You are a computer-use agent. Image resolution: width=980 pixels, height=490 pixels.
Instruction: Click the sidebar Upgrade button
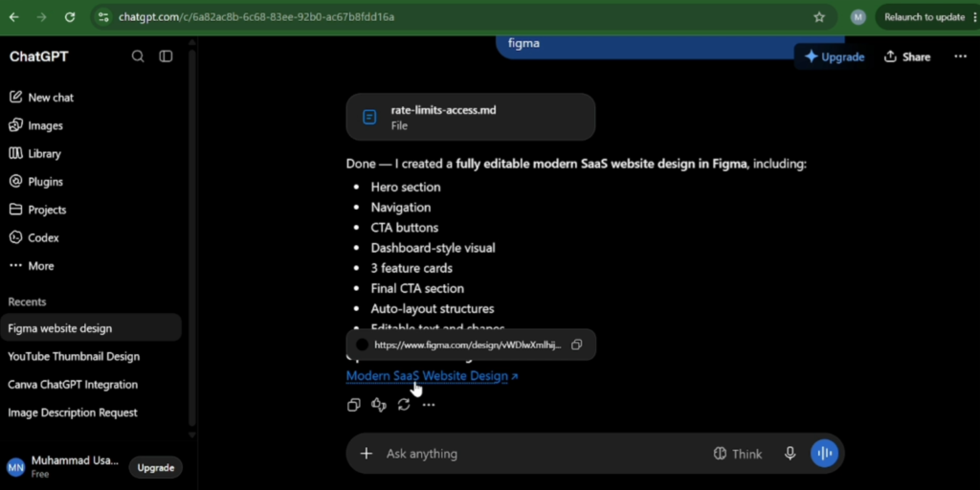(x=156, y=467)
